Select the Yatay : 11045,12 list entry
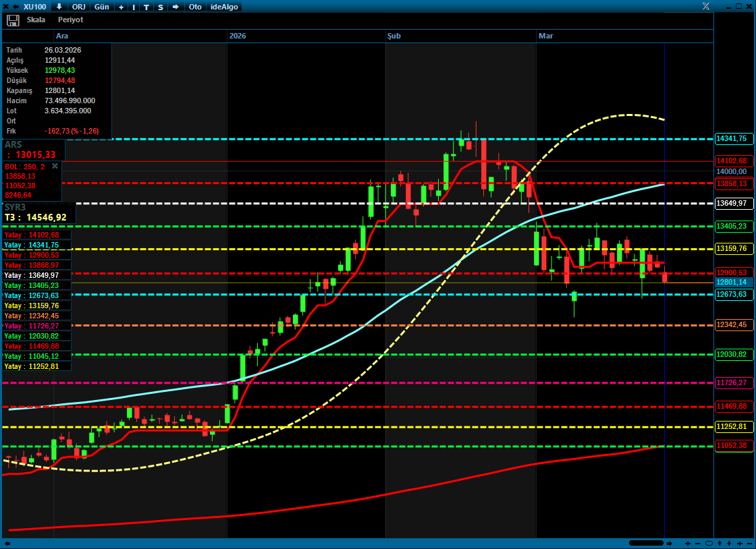 [x=36, y=356]
